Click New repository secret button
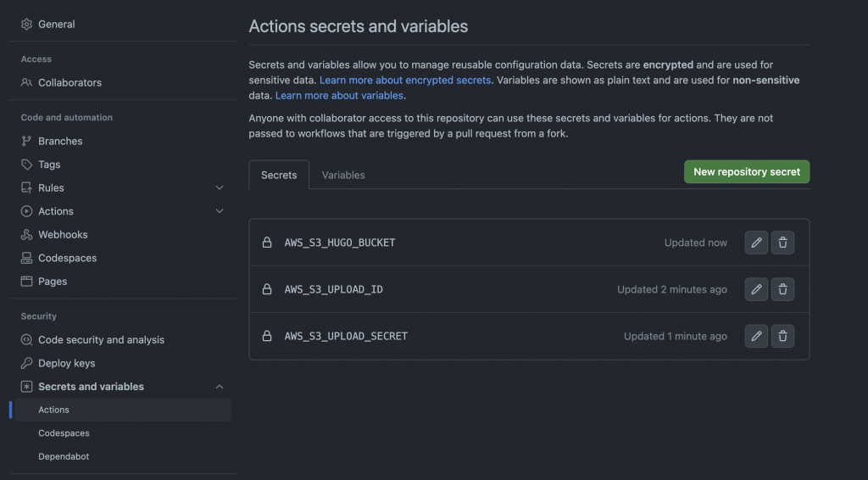 point(747,171)
